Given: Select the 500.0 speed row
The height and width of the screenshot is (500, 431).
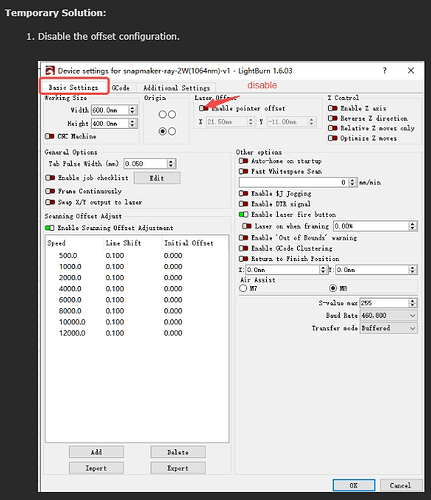Looking at the screenshot, I should pos(137,255).
